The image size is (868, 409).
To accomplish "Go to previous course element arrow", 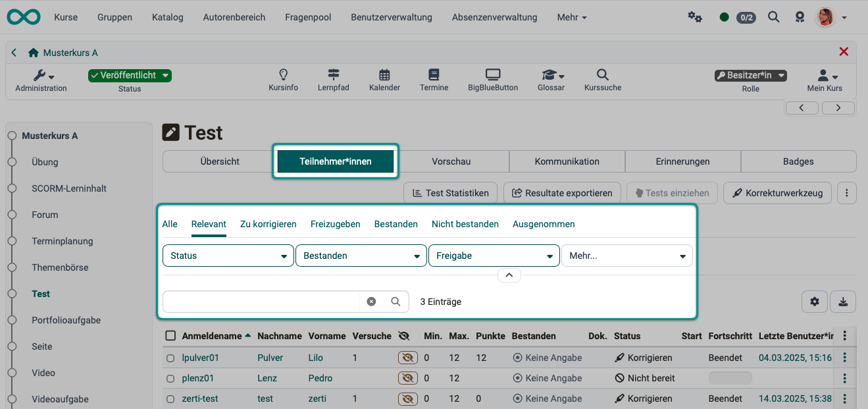I will (x=802, y=108).
